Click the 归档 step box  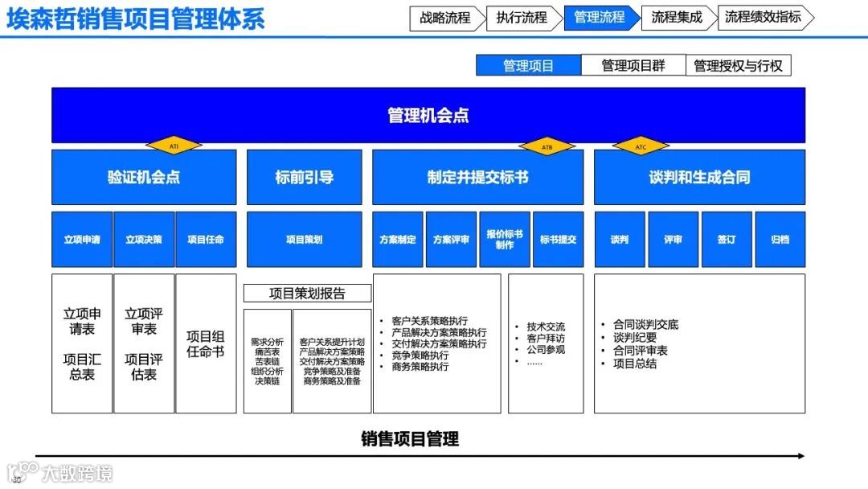click(x=780, y=239)
